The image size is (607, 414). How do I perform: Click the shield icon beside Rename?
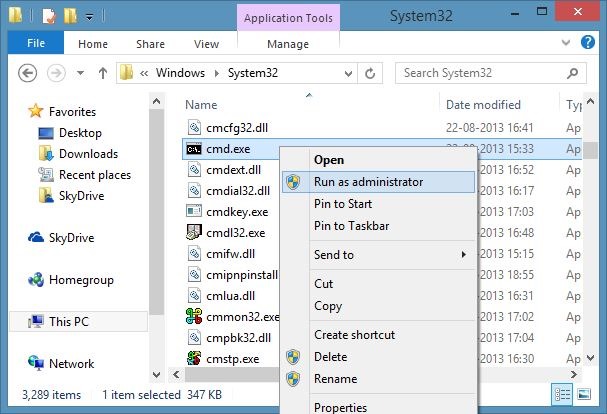point(293,379)
